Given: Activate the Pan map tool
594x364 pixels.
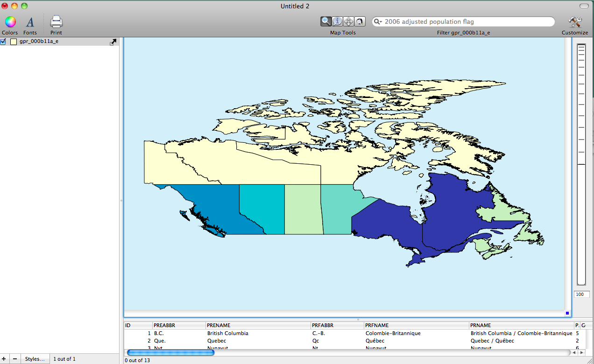Looking at the screenshot, I should tap(348, 21).
